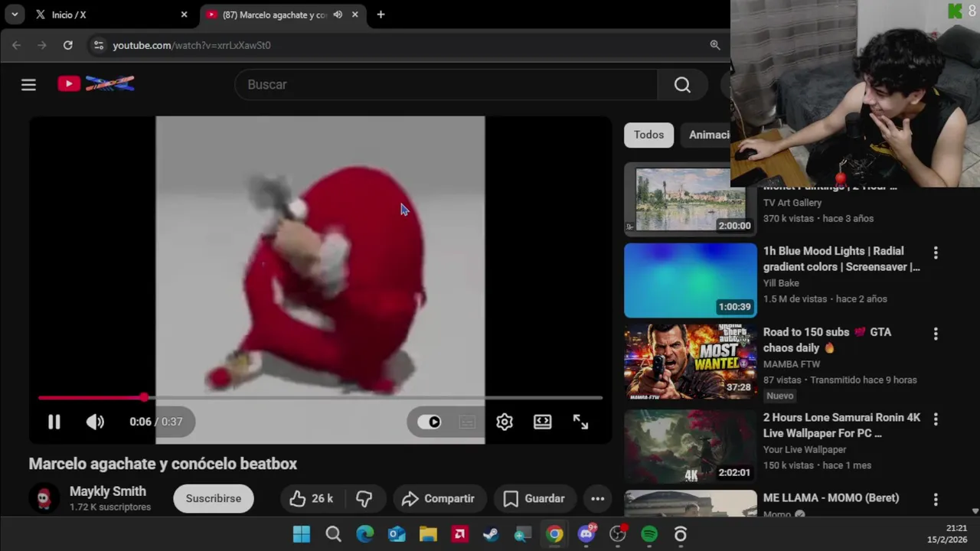980x551 pixels.
Task: Open the YouTube hamburger guide menu
Action: click(28, 84)
